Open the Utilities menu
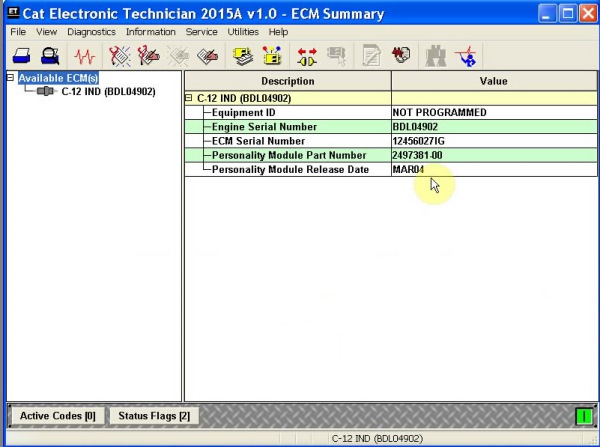 243,32
